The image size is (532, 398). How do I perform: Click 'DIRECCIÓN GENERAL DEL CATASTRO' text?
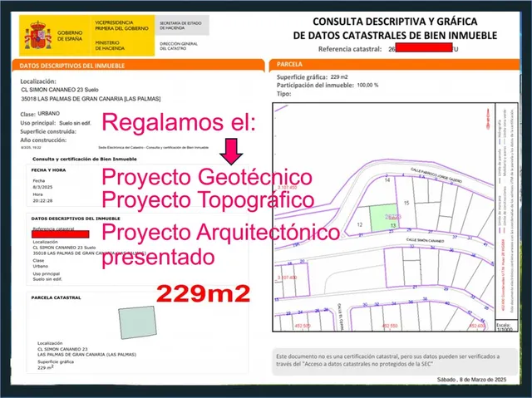179,46
